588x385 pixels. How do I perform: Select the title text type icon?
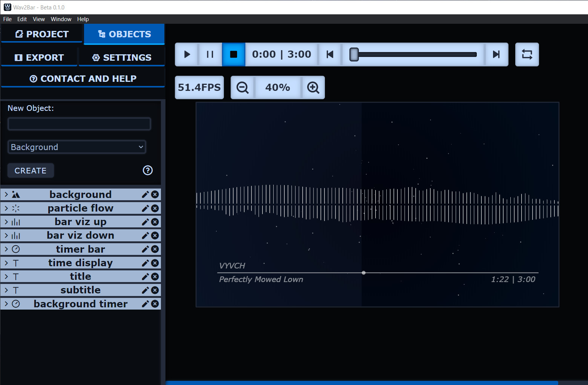(16, 276)
